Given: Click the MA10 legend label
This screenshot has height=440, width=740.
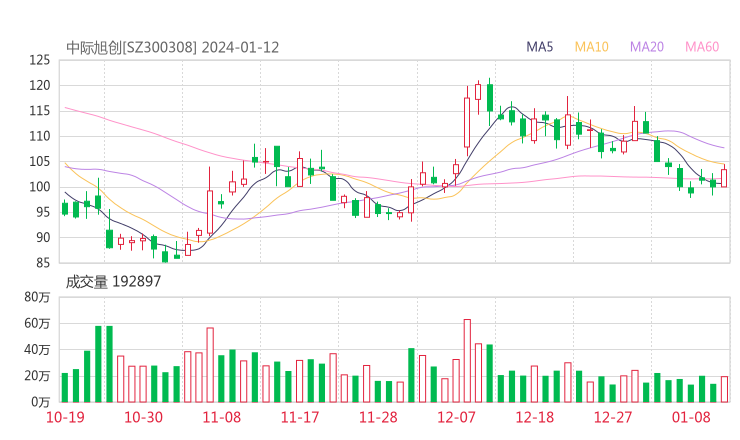Looking at the screenshot, I should [x=591, y=47].
